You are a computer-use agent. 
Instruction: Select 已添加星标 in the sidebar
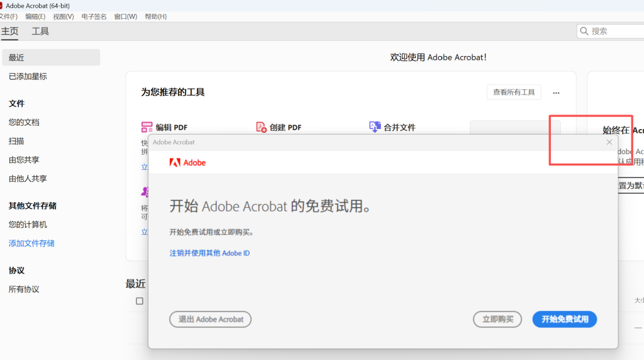point(28,76)
